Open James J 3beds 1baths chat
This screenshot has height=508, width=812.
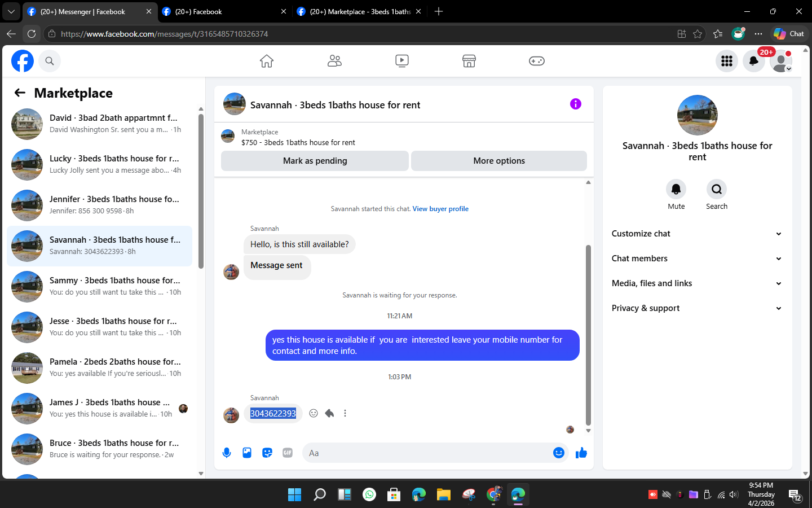pyautogui.click(x=99, y=409)
